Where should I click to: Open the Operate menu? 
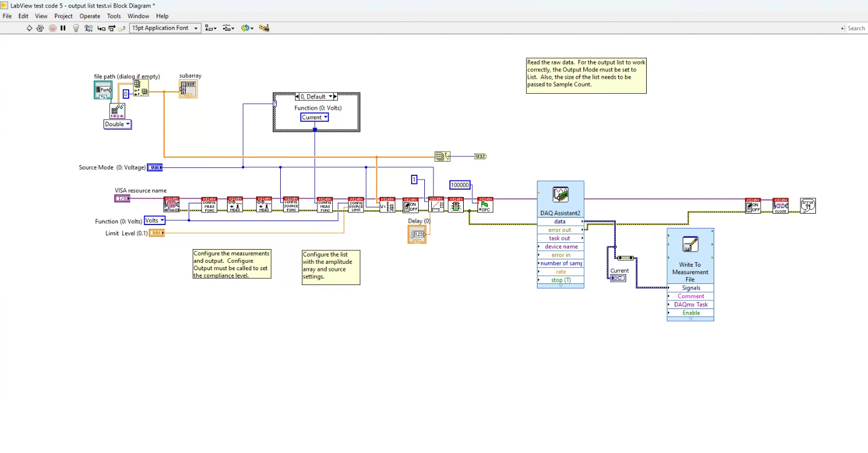coord(90,16)
